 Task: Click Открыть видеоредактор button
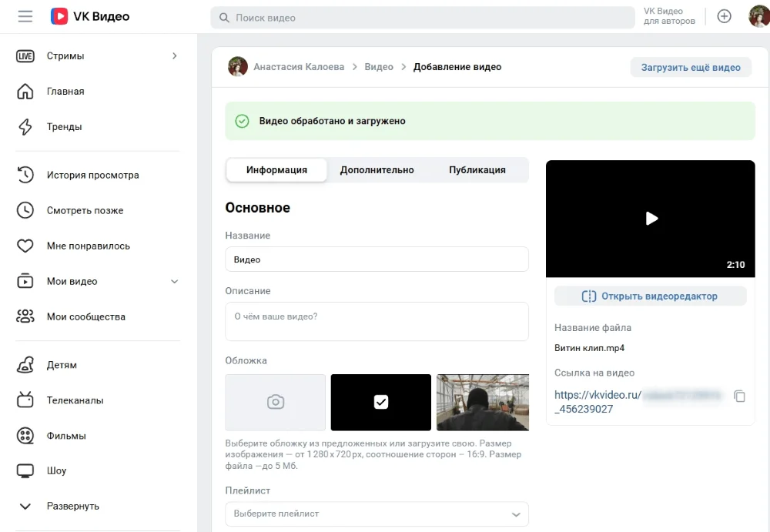[650, 296]
